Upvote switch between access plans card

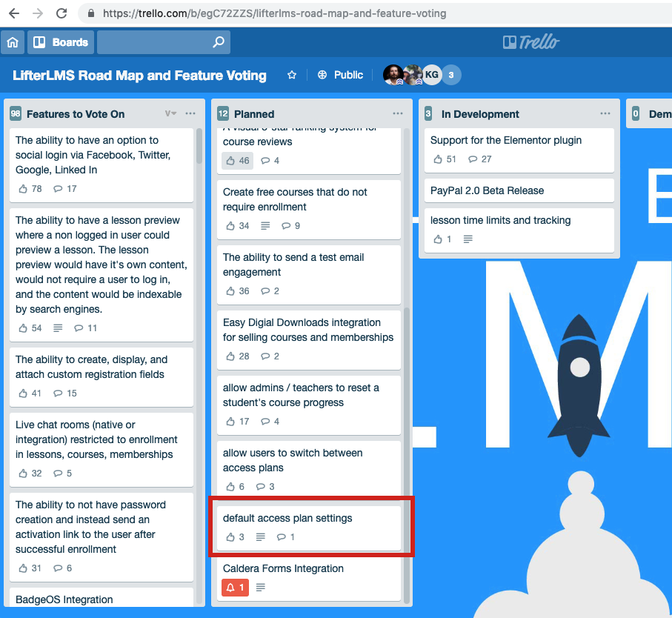click(235, 486)
